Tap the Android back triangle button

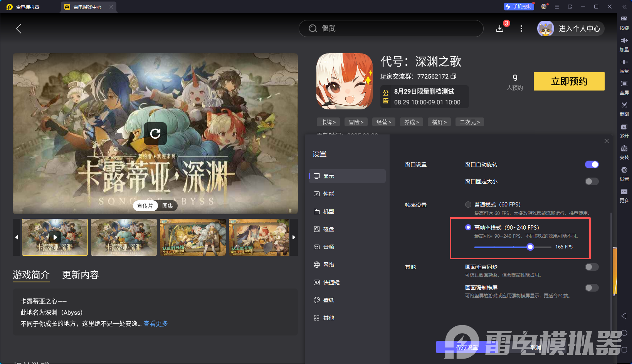point(624,316)
